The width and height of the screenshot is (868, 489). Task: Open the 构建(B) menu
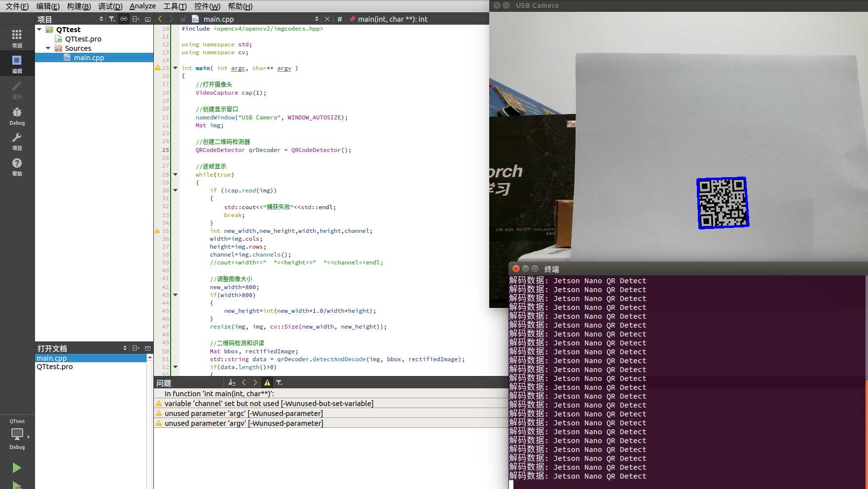click(79, 6)
